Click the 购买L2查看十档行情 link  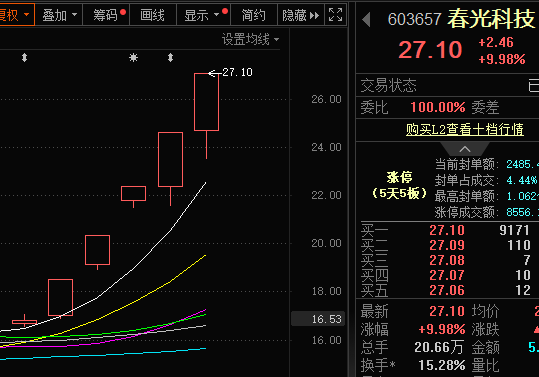coord(465,130)
